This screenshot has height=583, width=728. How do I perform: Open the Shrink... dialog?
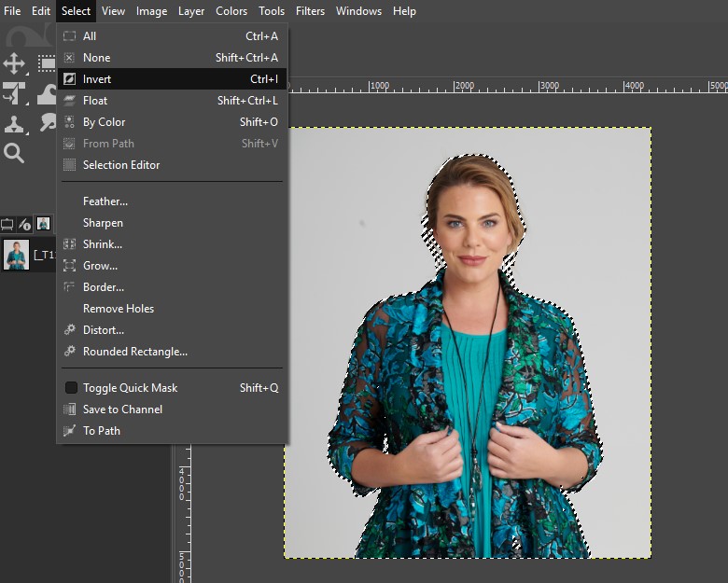(x=173, y=244)
